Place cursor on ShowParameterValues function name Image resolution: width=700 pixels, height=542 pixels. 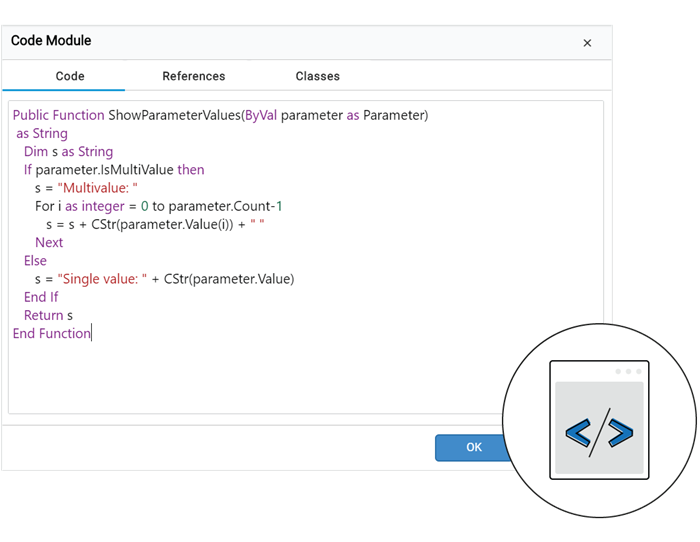[174, 115]
